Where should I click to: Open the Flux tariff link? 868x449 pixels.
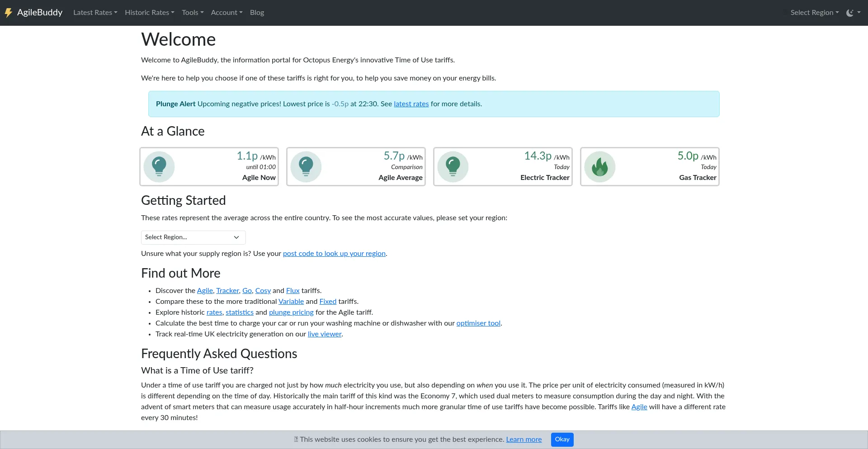(x=293, y=291)
